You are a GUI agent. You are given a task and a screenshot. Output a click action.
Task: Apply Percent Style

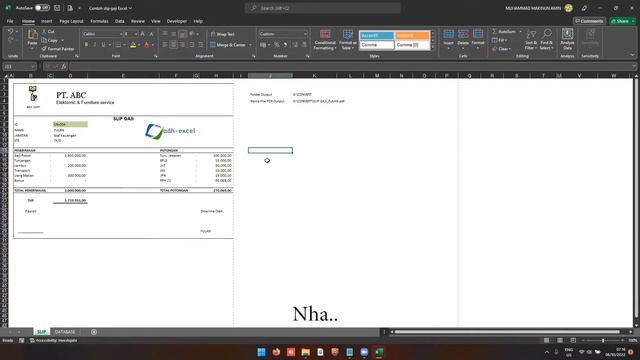[277, 45]
